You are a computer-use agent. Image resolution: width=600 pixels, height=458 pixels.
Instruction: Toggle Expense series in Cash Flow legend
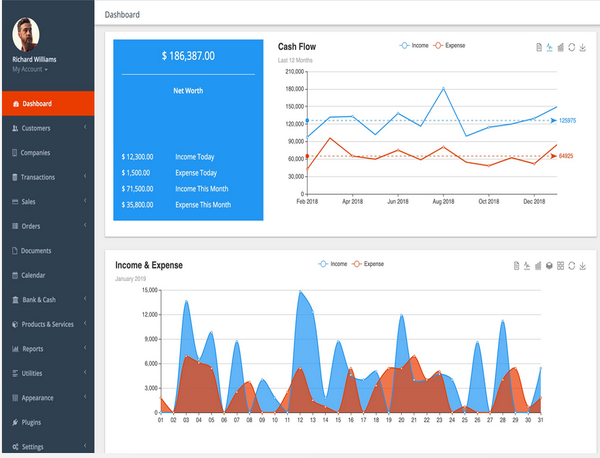click(x=450, y=45)
